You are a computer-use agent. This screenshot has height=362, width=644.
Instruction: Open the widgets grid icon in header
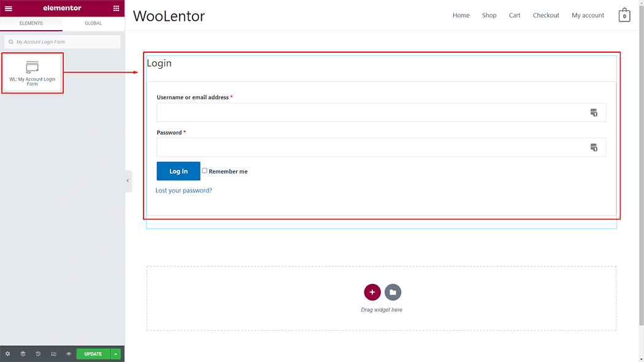point(117,9)
